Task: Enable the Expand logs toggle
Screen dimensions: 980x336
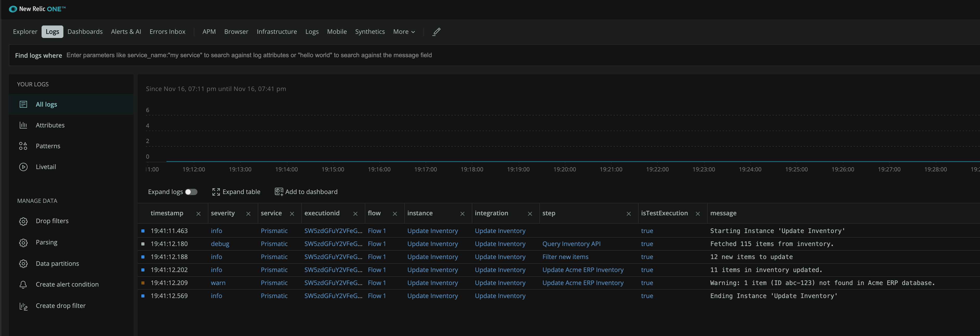Action: [192, 192]
